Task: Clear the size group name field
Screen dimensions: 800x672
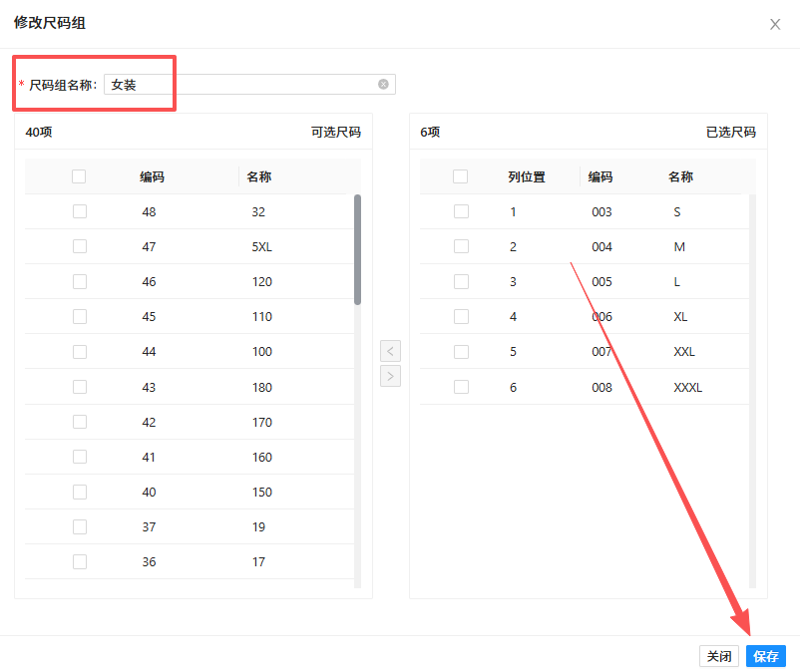Action: [383, 85]
